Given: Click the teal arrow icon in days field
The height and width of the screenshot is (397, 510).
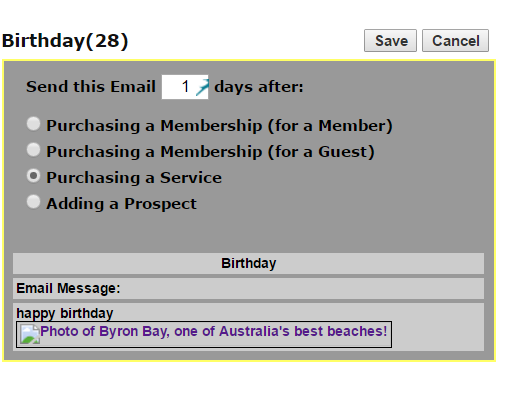Looking at the screenshot, I should pos(202,87).
